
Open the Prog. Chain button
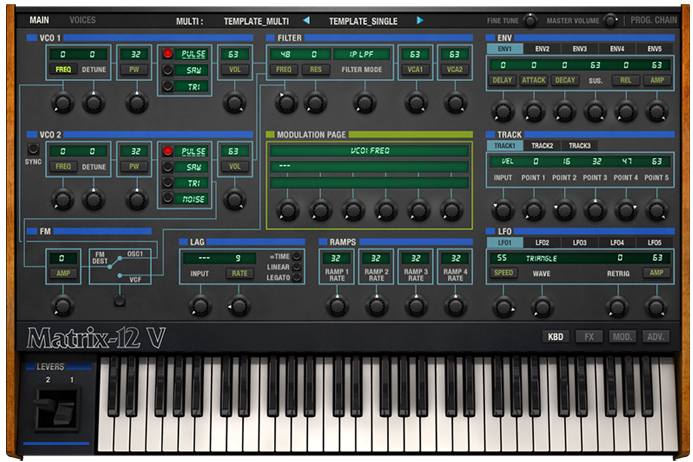click(x=653, y=20)
